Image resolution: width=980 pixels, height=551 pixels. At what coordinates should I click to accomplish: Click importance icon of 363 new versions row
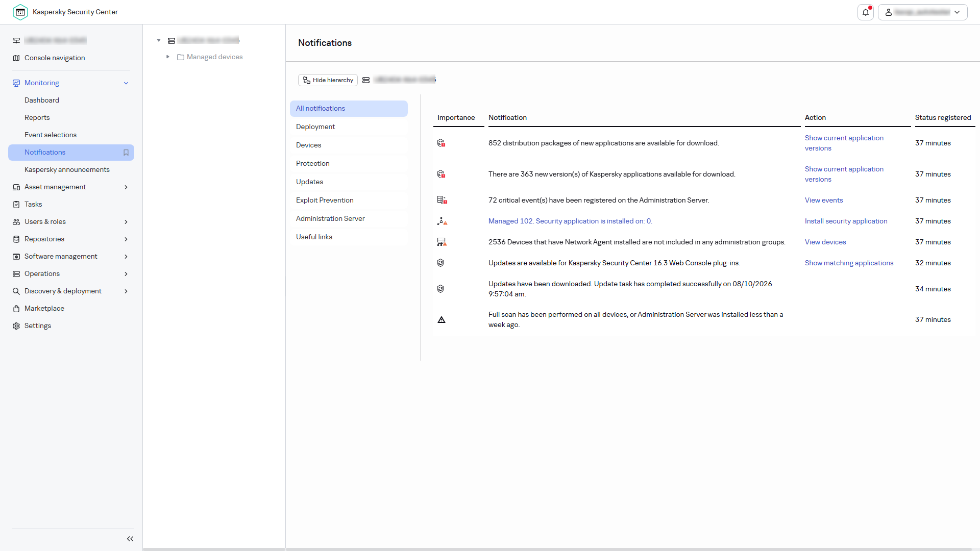(x=442, y=174)
